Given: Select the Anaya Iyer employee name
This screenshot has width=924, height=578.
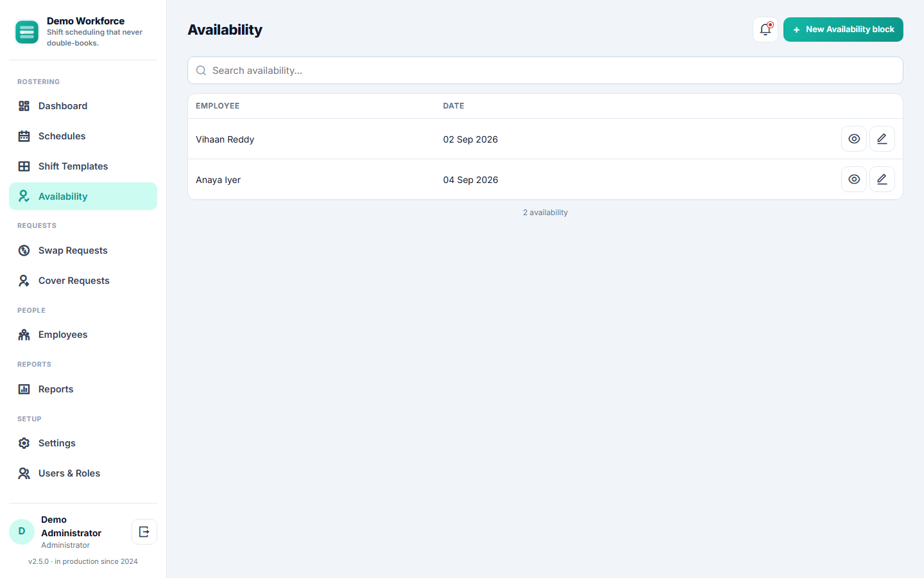Looking at the screenshot, I should (x=218, y=180).
